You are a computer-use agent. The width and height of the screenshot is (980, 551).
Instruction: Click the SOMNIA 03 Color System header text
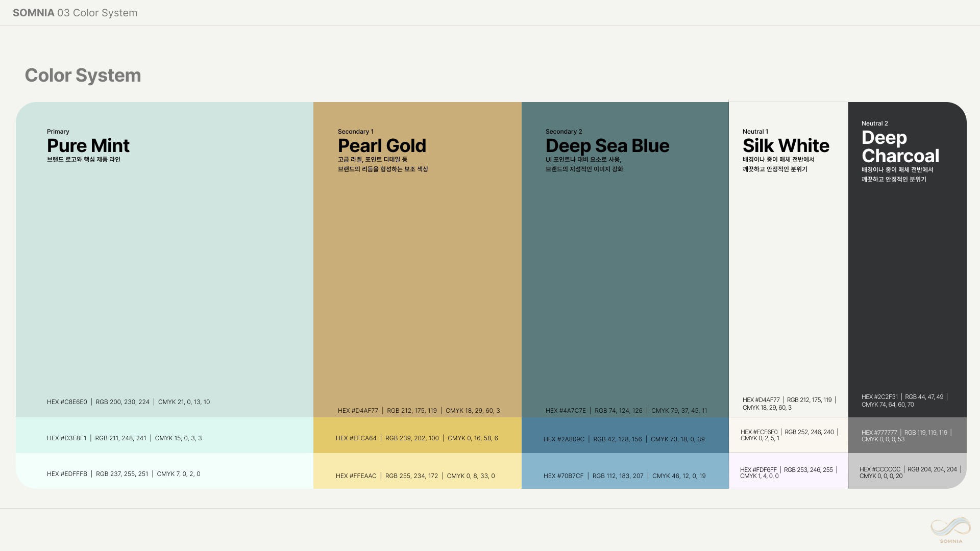coord(75,13)
